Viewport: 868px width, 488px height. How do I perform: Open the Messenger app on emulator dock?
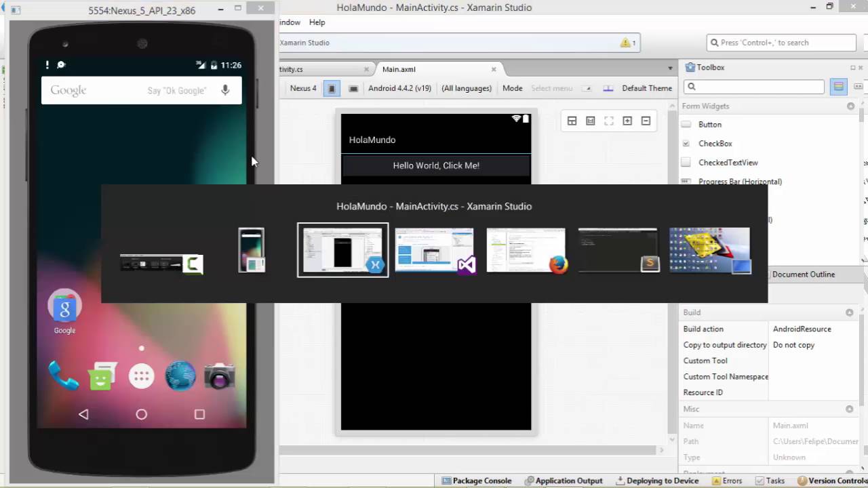(x=102, y=376)
